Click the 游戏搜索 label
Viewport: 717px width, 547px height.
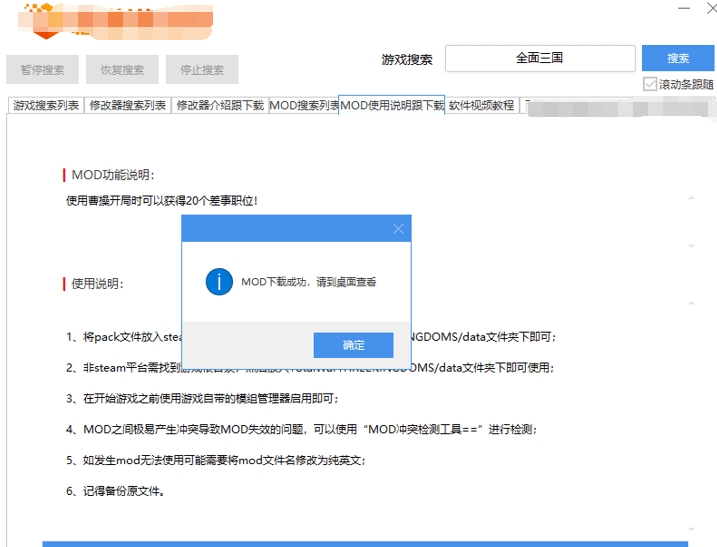click(407, 59)
